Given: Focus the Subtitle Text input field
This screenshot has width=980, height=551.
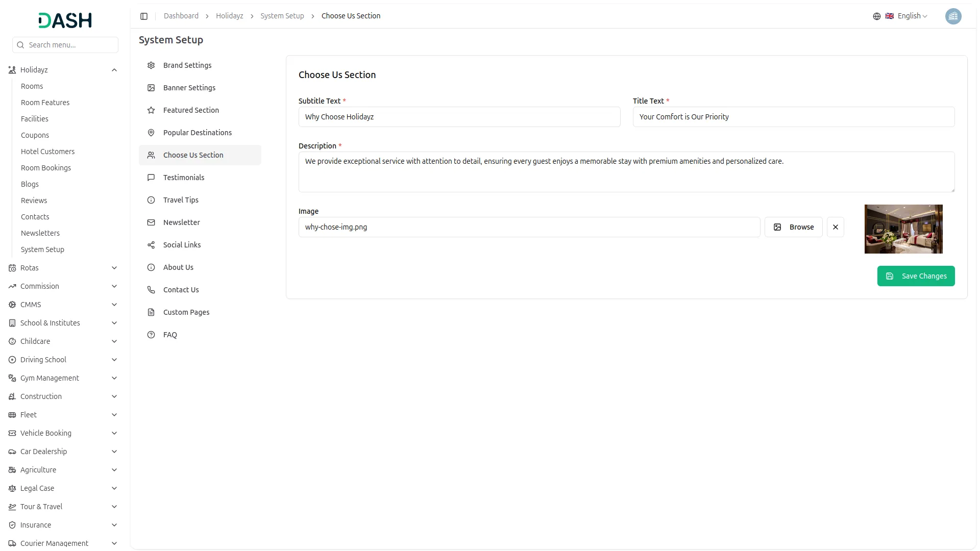Looking at the screenshot, I should click(x=459, y=117).
